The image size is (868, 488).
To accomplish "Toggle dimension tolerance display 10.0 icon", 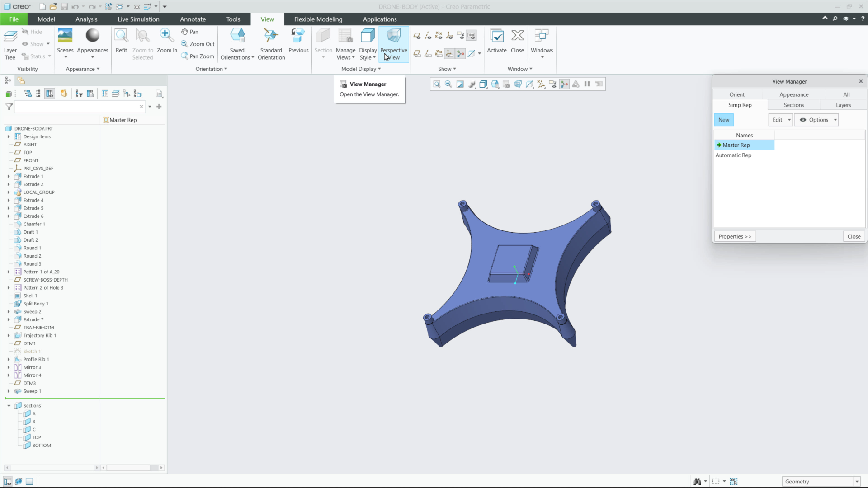I will [x=471, y=35].
